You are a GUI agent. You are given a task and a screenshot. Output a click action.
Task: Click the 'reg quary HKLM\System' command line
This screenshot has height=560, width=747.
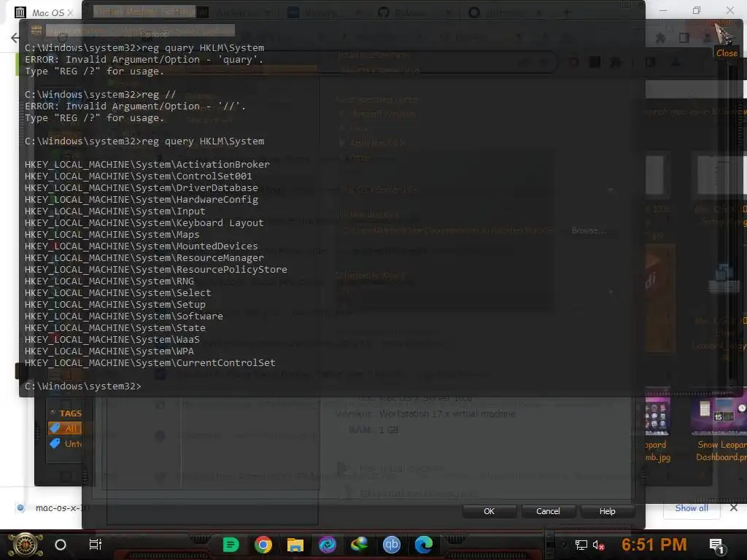pos(144,47)
